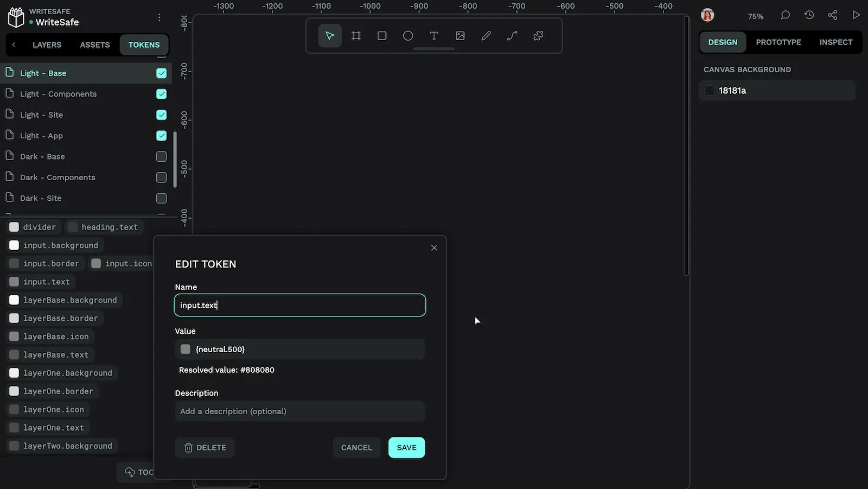Image resolution: width=868 pixels, height=489 pixels.
Task: Close the Edit Token dialog
Action: coord(434,248)
